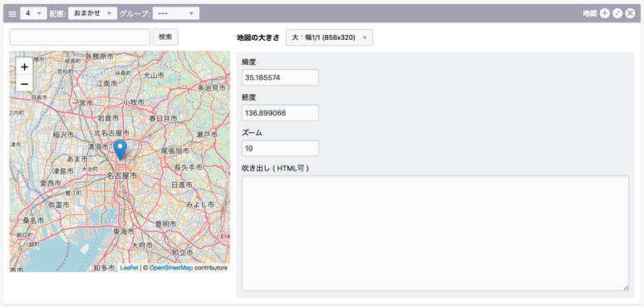
Task: Click the 瀬戸市 label on the map
Action: (207, 135)
